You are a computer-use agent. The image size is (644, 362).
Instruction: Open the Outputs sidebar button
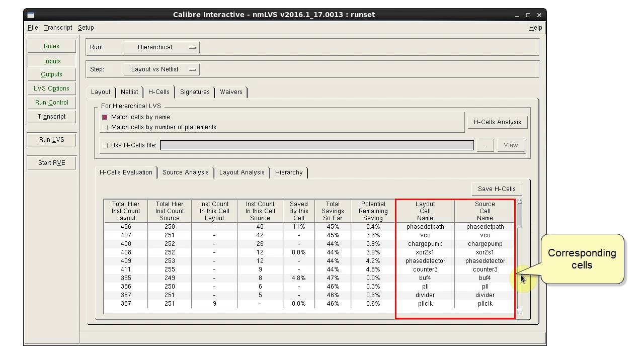coord(51,74)
